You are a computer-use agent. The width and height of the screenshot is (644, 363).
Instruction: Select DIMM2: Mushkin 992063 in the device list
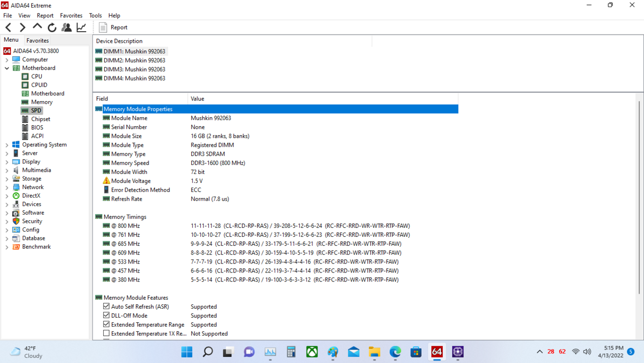coord(134,60)
